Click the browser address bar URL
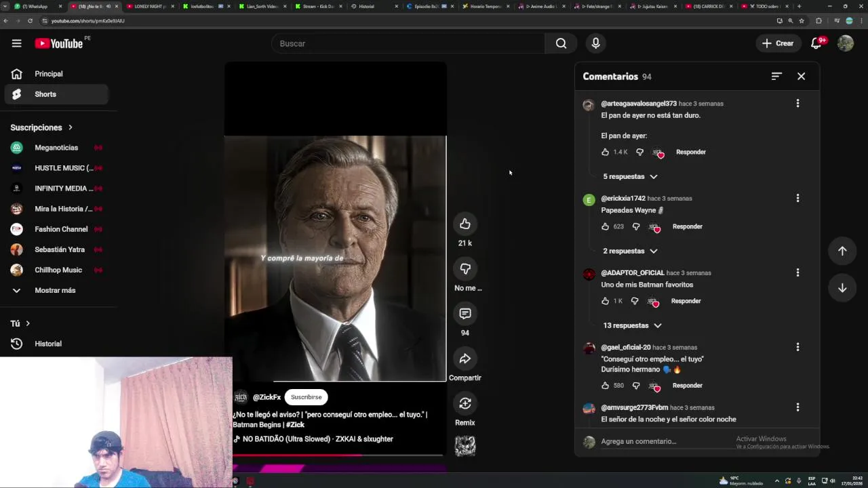The width and height of the screenshot is (868, 488). pyautogui.click(x=88, y=21)
